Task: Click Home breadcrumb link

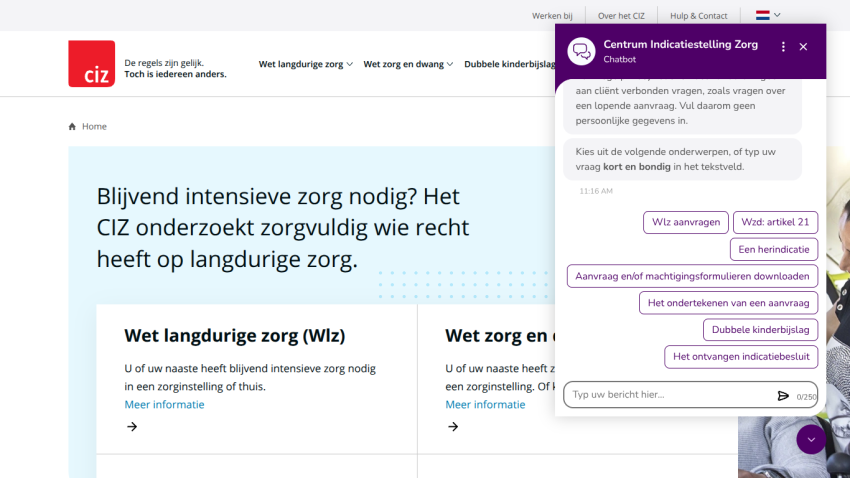Action: [x=94, y=126]
